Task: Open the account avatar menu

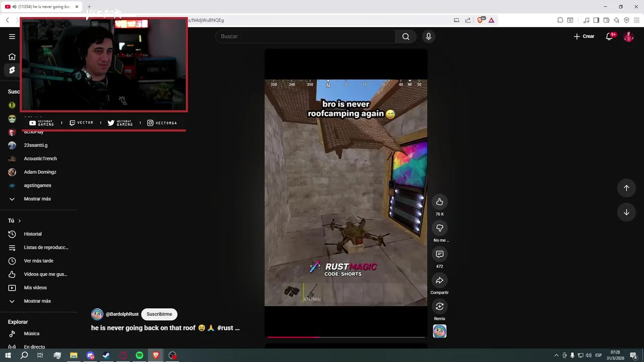Action: point(628,36)
